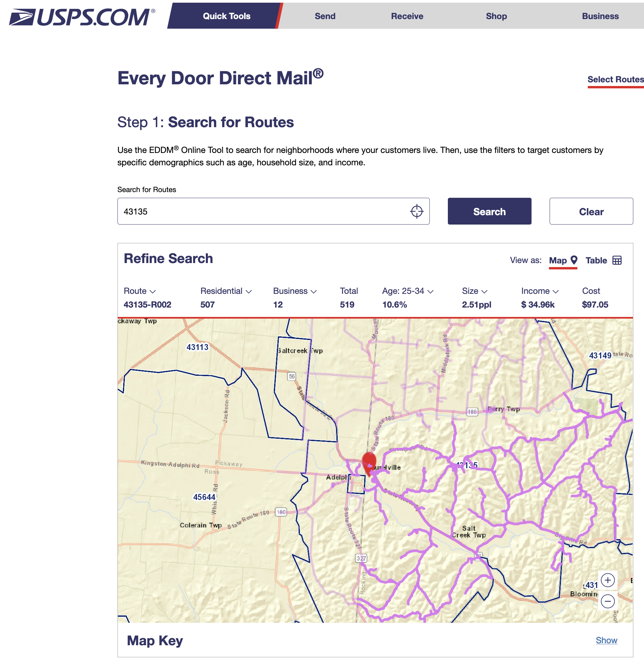
Task: Open the Income filter dropdown
Action: pyautogui.click(x=540, y=291)
